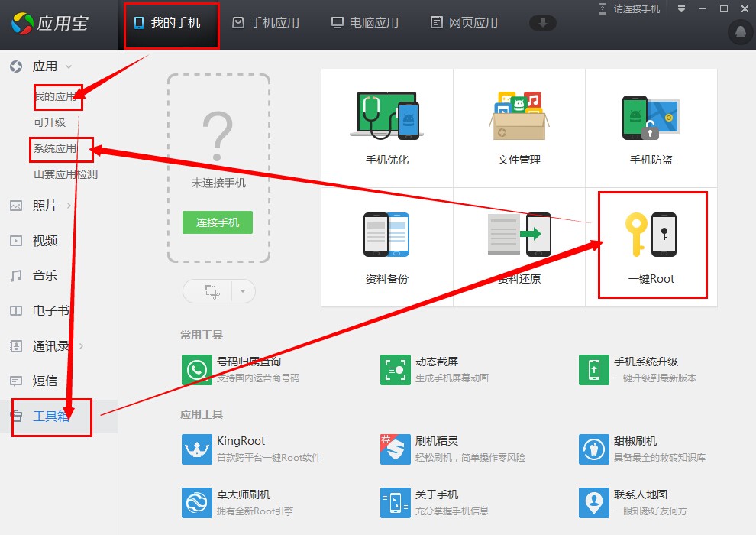Open the screenshot options dropdown arrow
Viewport: 756px width, 535px height.
(x=243, y=291)
